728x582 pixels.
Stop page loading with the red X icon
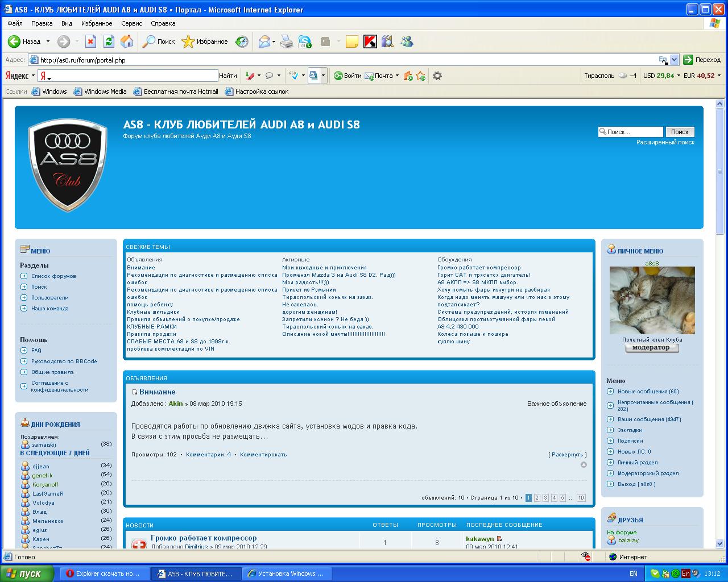(x=90, y=41)
